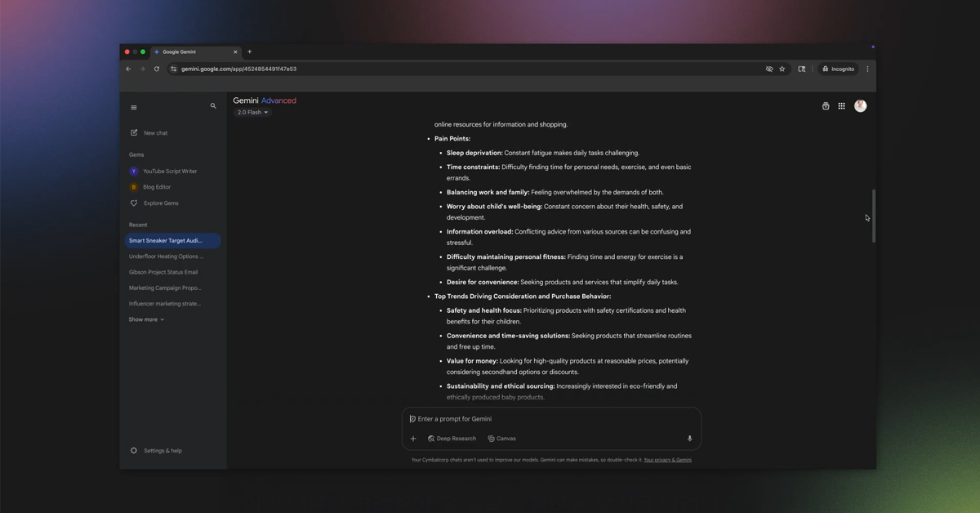Focus the Enter a prompt for Gemini field
The width and height of the screenshot is (980, 513).
click(x=551, y=419)
